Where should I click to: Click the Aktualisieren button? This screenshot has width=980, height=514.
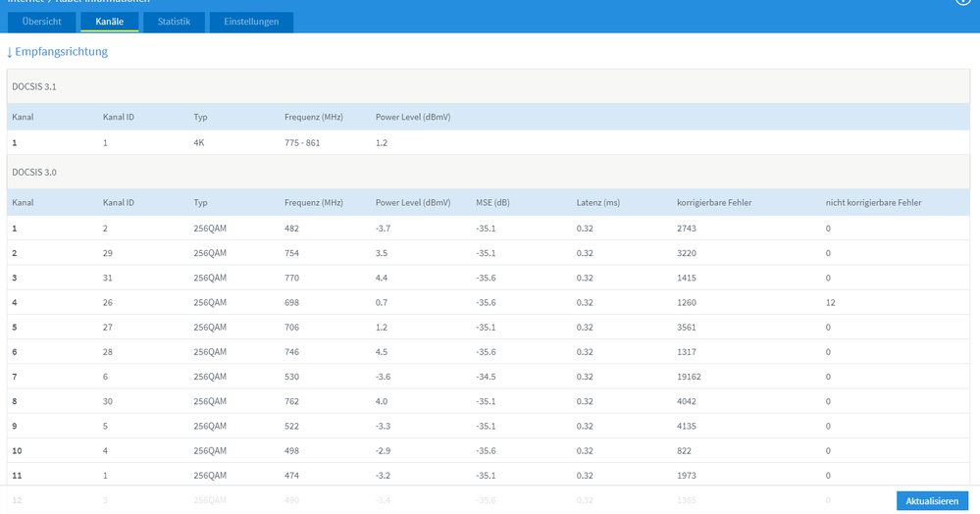pyautogui.click(x=932, y=501)
